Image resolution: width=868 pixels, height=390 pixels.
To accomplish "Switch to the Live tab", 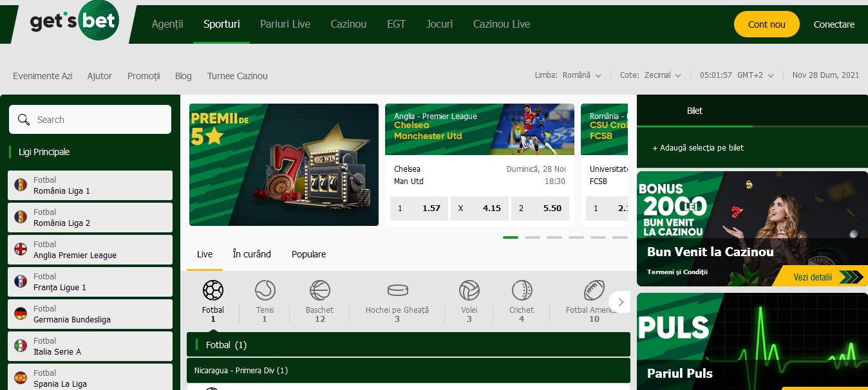I will (205, 254).
